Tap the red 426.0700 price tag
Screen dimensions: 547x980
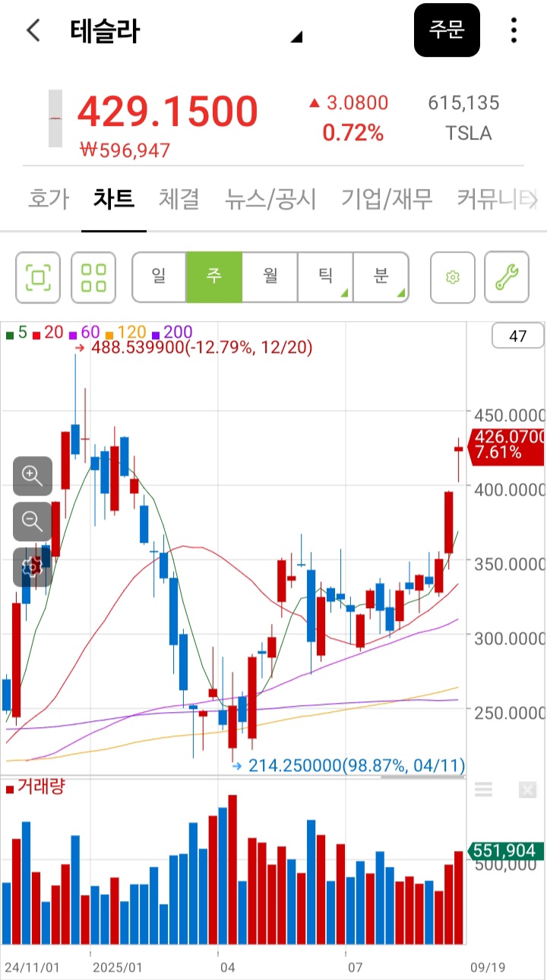507,445
